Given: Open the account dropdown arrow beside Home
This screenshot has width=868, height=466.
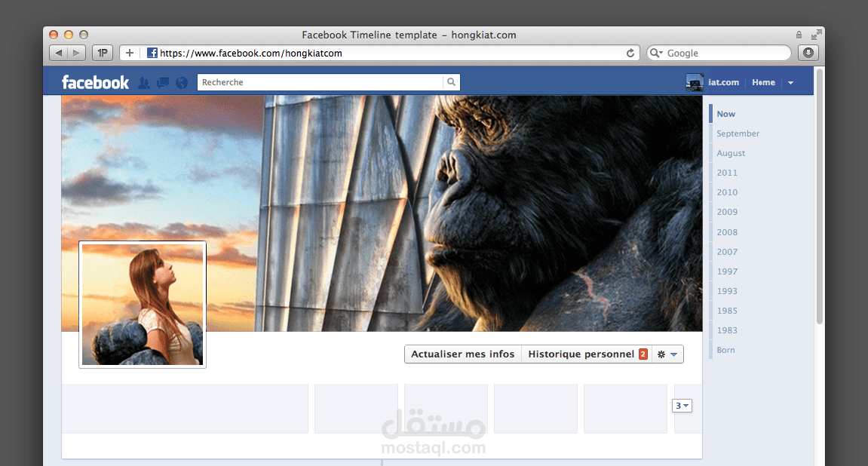Looking at the screenshot, I should click(x=790, y=82).
